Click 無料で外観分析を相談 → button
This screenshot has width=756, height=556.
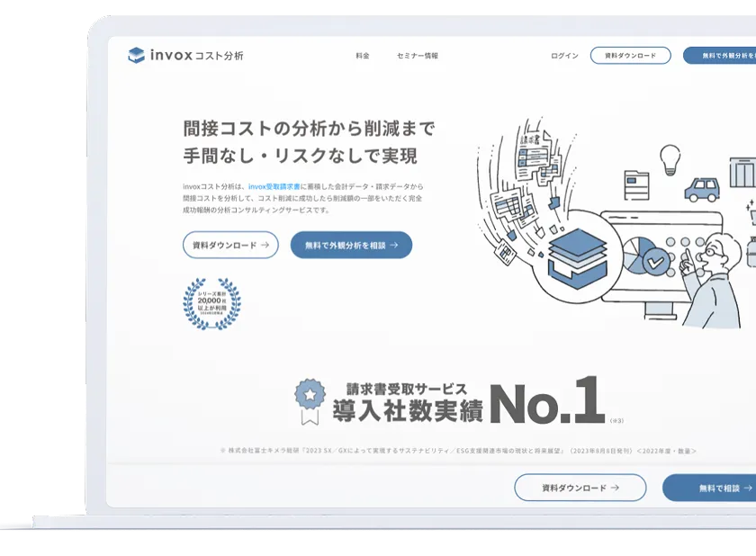pyautogui.click(x=351, y=245)
